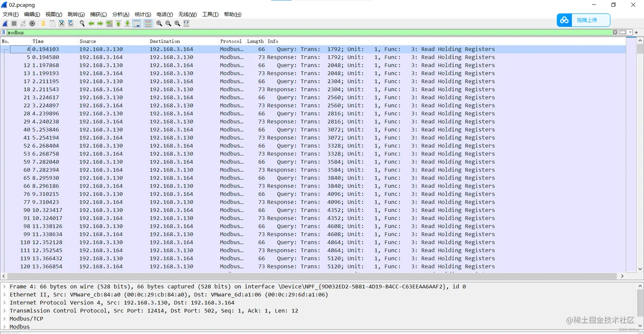644x334 pixels.
Task: Expand the Frame 4 details row
Action: tap(5, 287)
